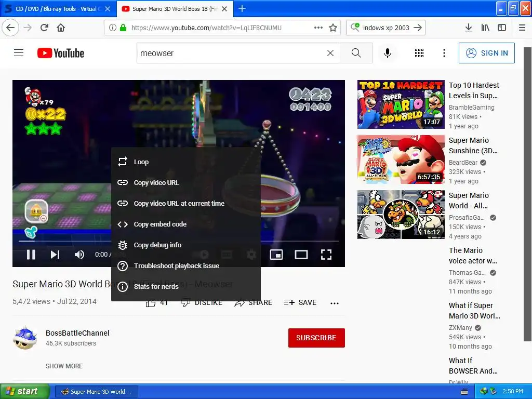Toggle the browser sidebar icon
The width and height of the screenshot is (532, 399).
[x=502, y=28]
